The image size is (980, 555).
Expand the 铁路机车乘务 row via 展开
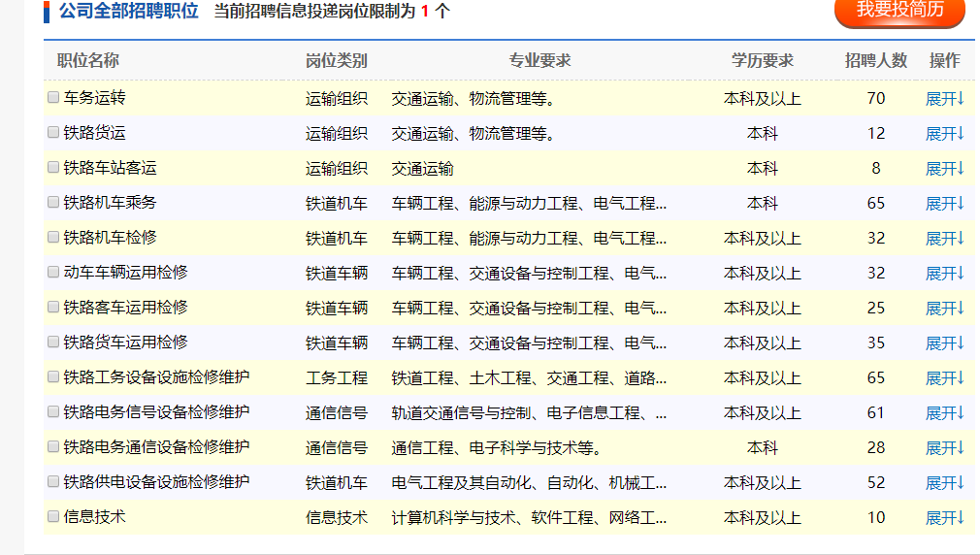coord(944,204)
